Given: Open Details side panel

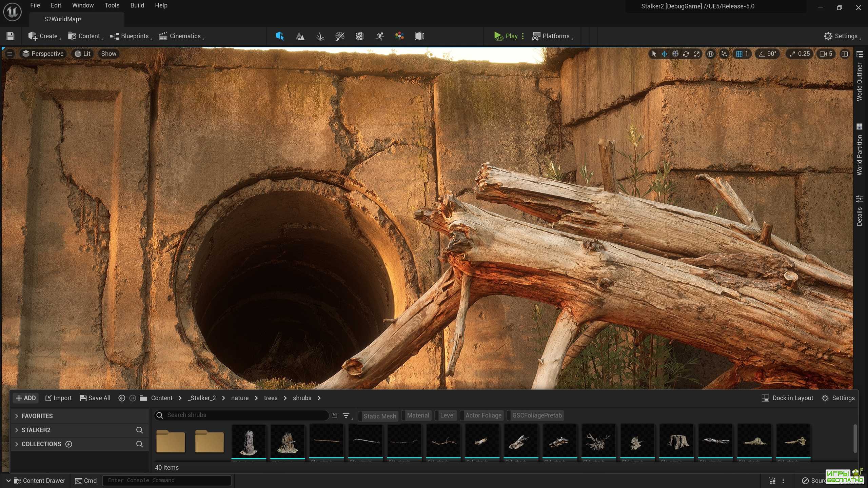Looking at the screenshot, I should point(860,211).
